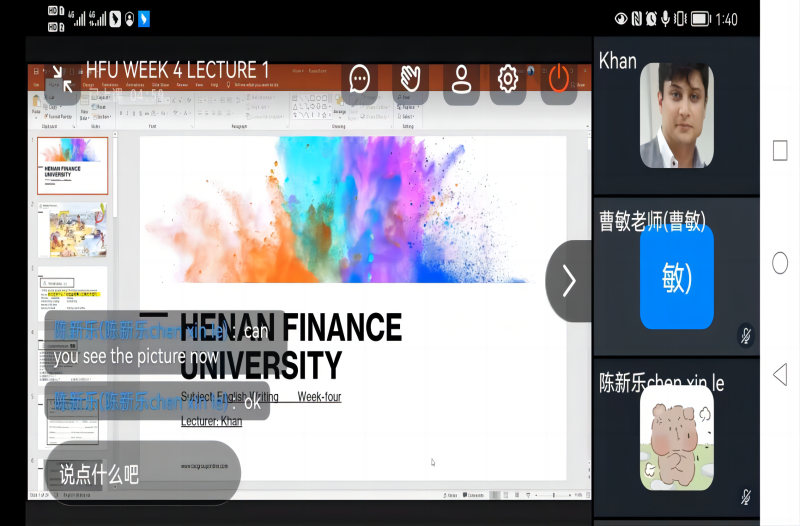Tap muted microphone icon on 曹敏老师 tile

[x=745, y=334]
